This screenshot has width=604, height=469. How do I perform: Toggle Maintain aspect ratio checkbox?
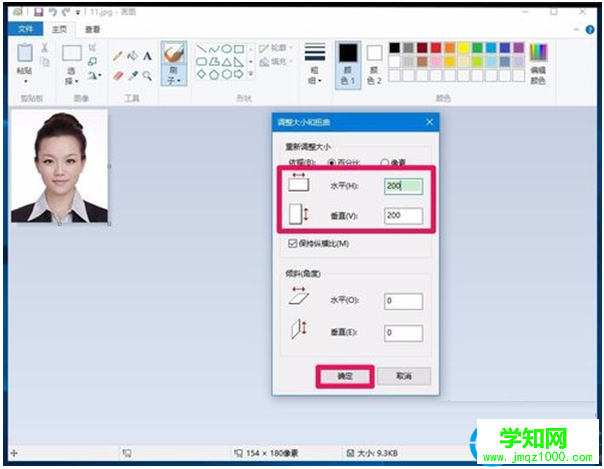(x=292, y=243)
